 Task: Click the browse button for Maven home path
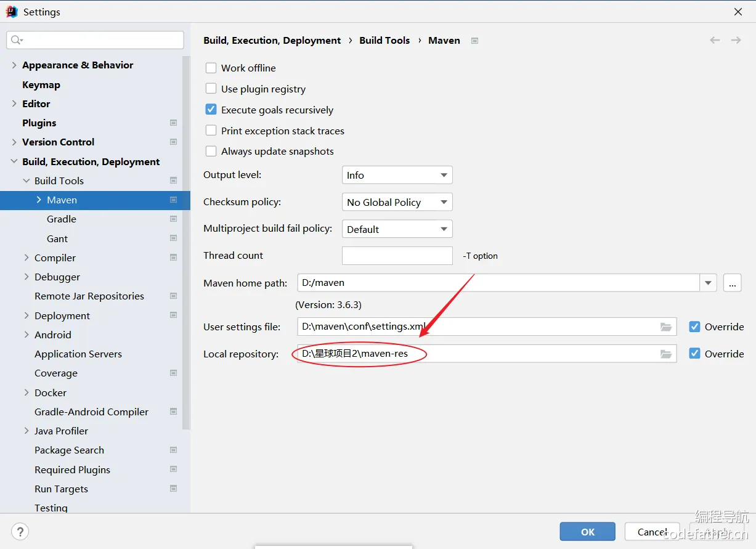click(x=733, y=283)
